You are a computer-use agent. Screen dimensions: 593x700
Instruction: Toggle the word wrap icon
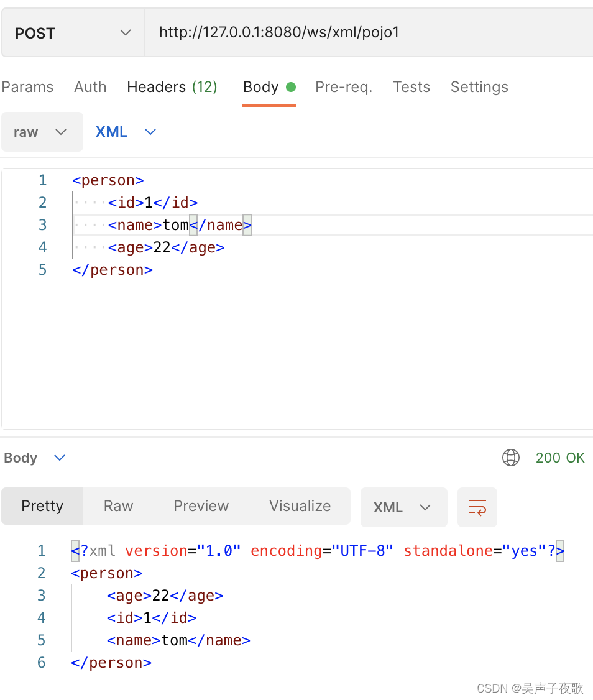coord(477,507)
